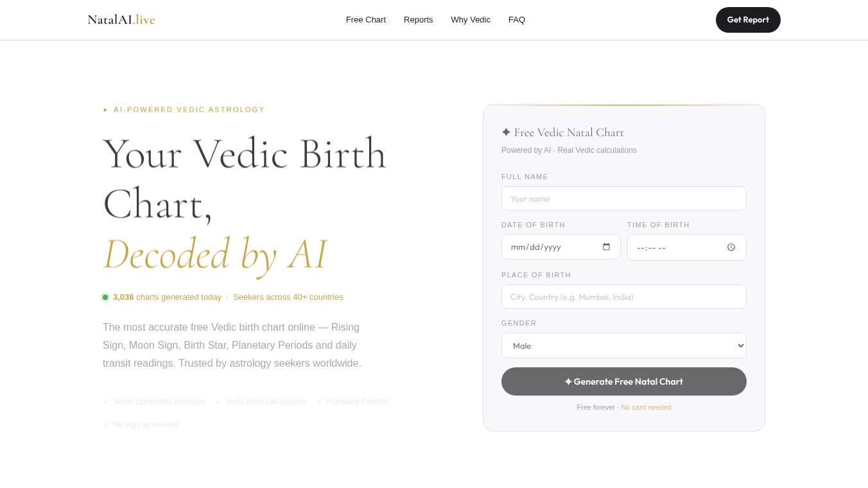Viewport: 868px width, 488px height.
Task: Click the green live status dot
Action: pos(105,297)
